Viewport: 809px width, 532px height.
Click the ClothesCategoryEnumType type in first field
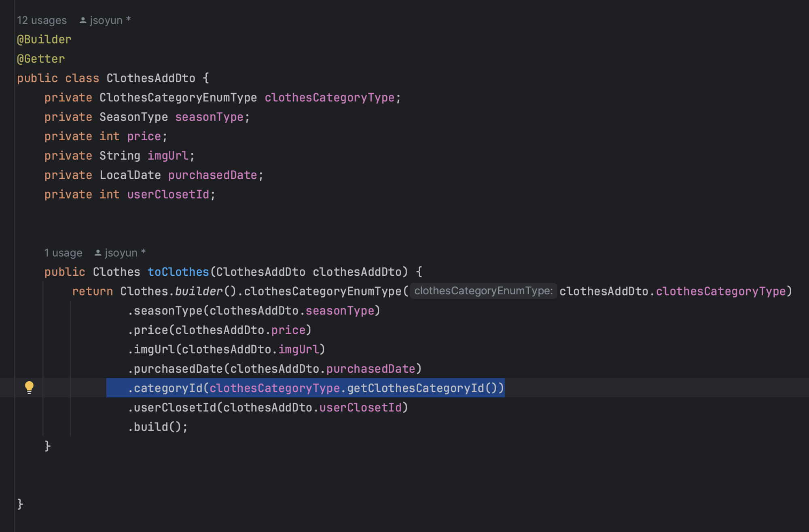click(x=178, y=98)
